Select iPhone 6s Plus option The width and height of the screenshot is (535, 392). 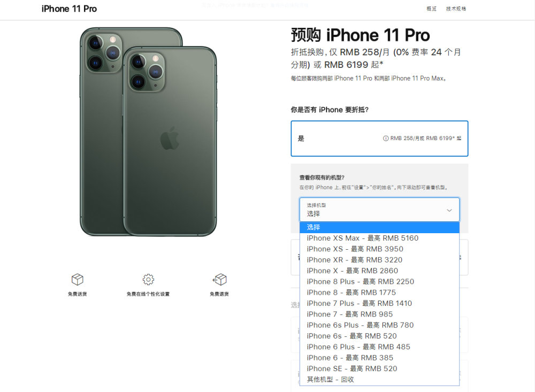379,325
